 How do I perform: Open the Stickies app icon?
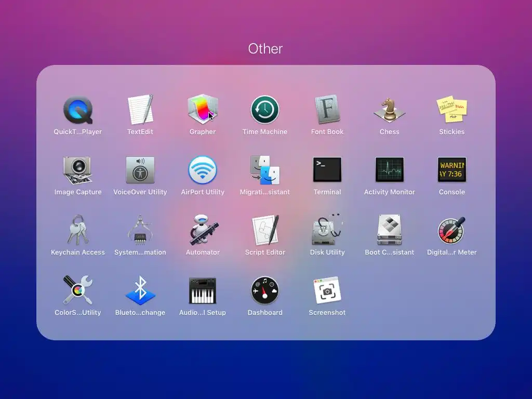[451, 109]
